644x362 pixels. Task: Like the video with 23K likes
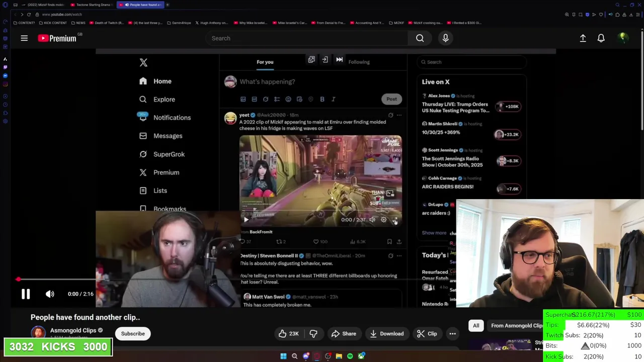[289, 334]
